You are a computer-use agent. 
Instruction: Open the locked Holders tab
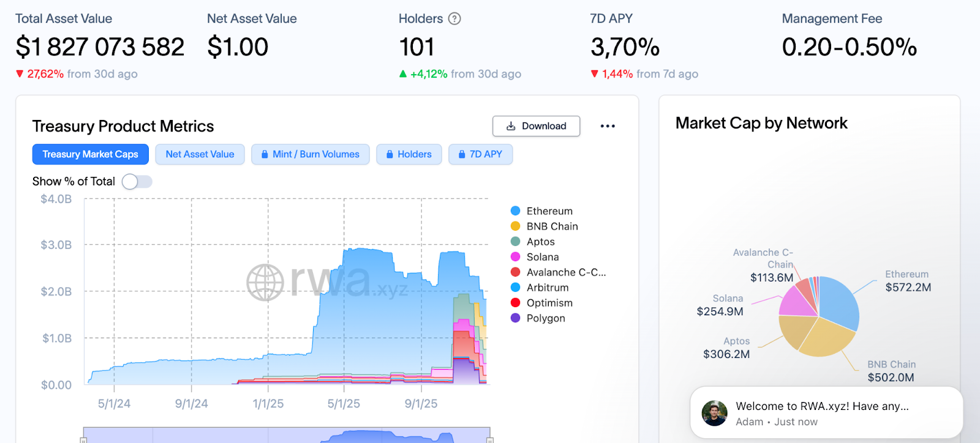(x=409, y=154)
